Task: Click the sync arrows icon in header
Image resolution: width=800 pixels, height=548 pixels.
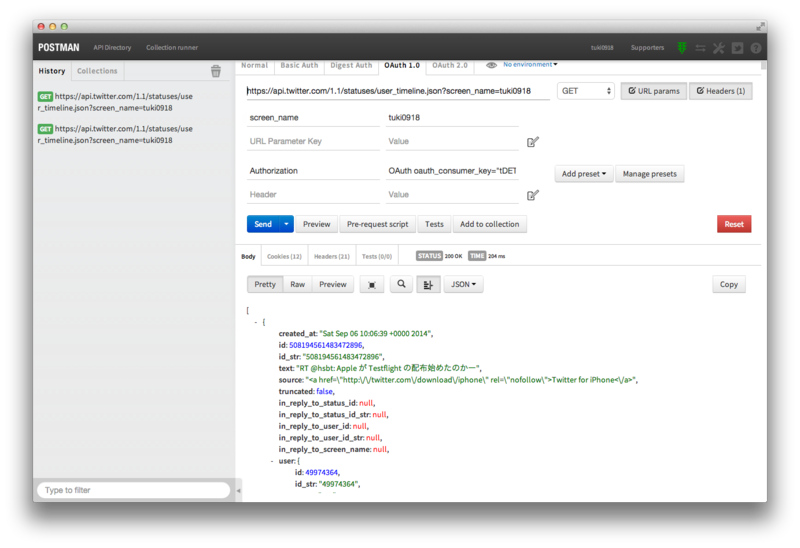Action: (x=701, y=48)
